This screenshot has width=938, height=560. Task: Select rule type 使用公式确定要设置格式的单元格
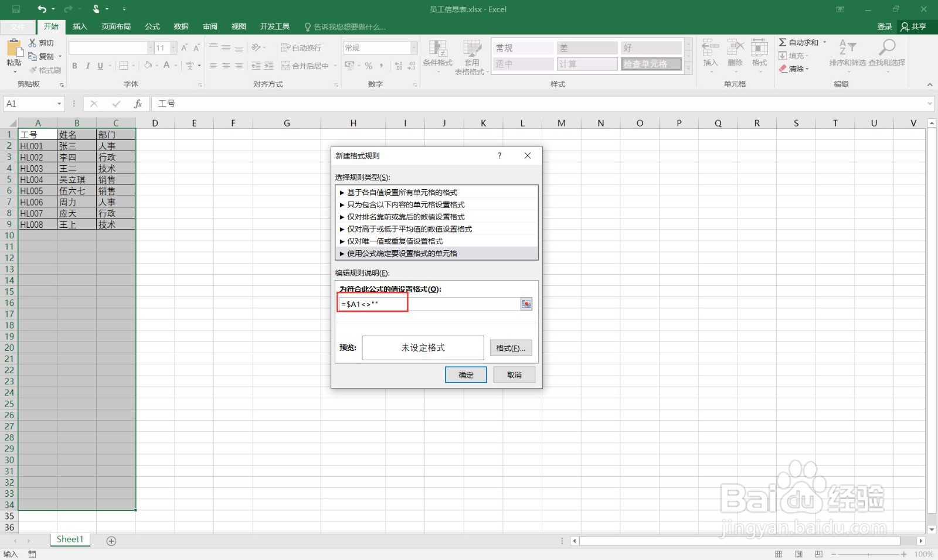tap(437, 253)
